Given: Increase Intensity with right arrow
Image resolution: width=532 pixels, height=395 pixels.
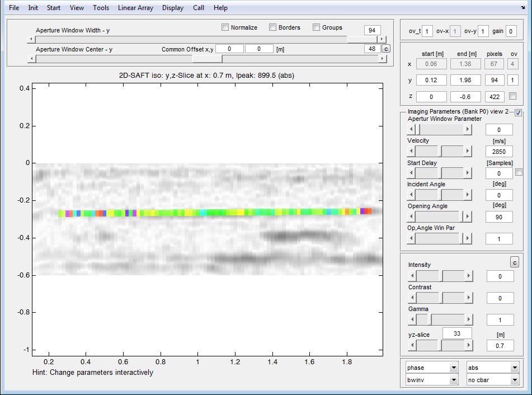Looking at the screenshot, I should (x=469, y=276).
